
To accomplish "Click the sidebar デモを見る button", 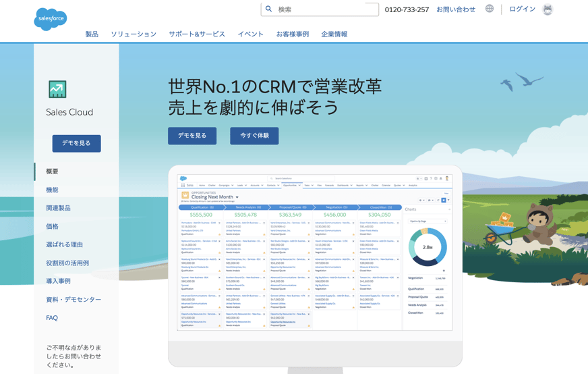I will pyautogui.click(x=76, y=143).
